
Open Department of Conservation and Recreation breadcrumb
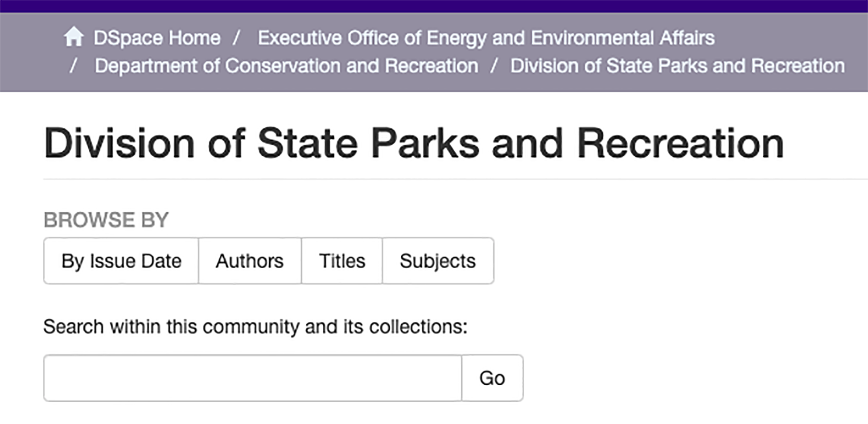tap(286, 66)
